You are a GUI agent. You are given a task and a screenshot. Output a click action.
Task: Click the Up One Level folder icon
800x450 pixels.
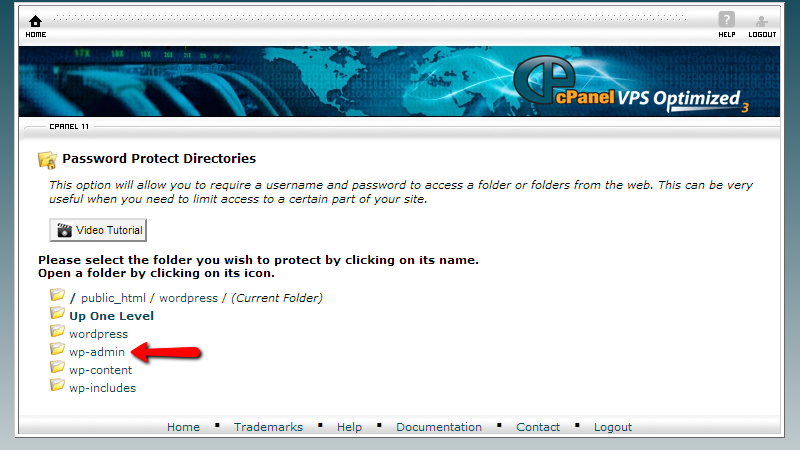[x=57, y=313]
